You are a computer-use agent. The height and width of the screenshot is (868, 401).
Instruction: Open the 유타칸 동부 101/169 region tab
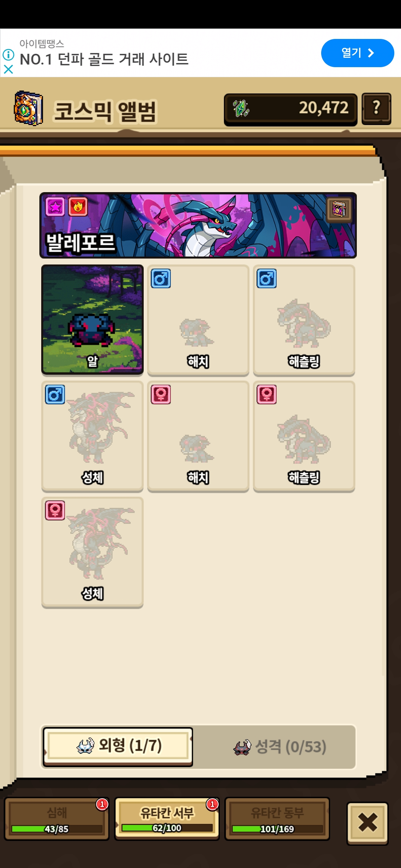(277, 819)
